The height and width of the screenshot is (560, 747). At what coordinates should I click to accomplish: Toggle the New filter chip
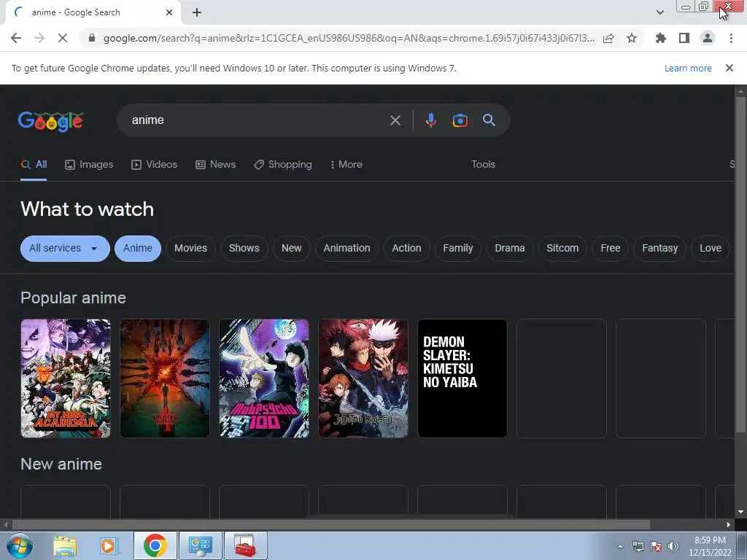[x=291, y=248]
